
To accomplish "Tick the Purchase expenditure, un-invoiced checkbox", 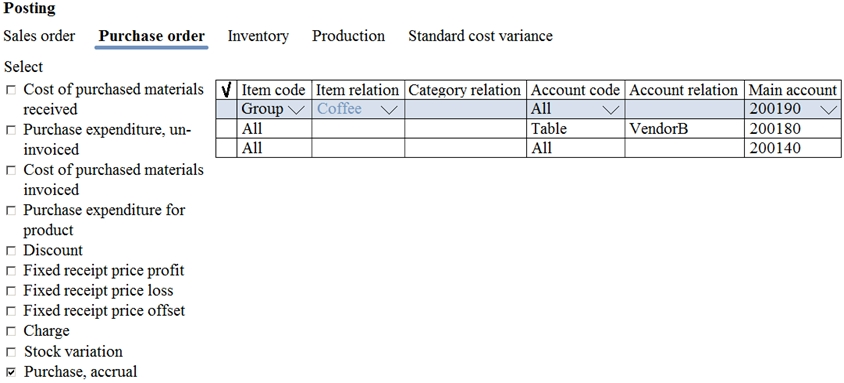I will 11,130.
